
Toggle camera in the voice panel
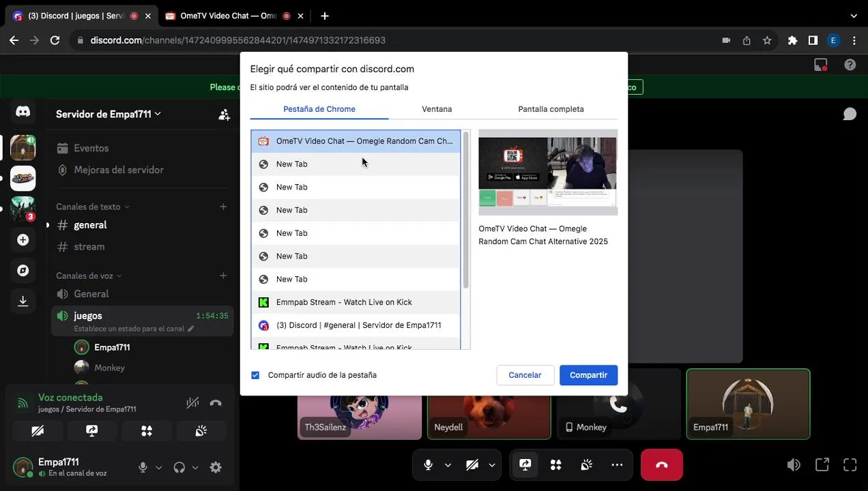[38, 431]
